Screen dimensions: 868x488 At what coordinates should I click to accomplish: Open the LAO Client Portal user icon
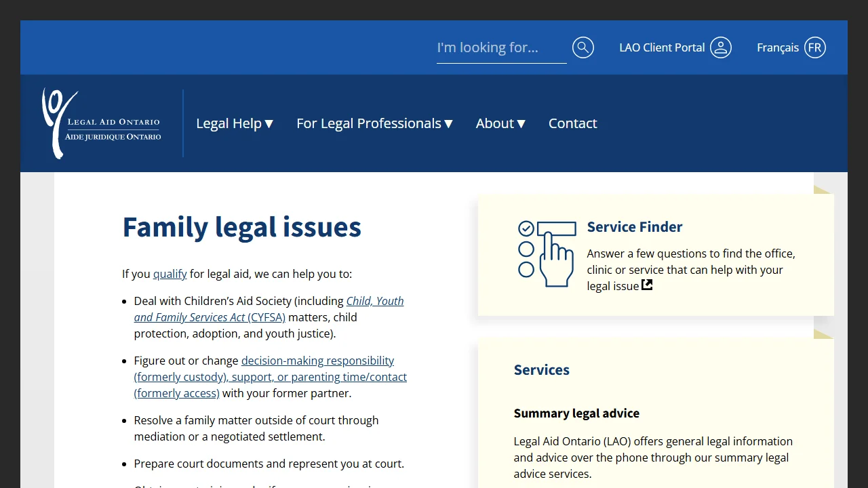pyautogui.click(x=721, y=47)
